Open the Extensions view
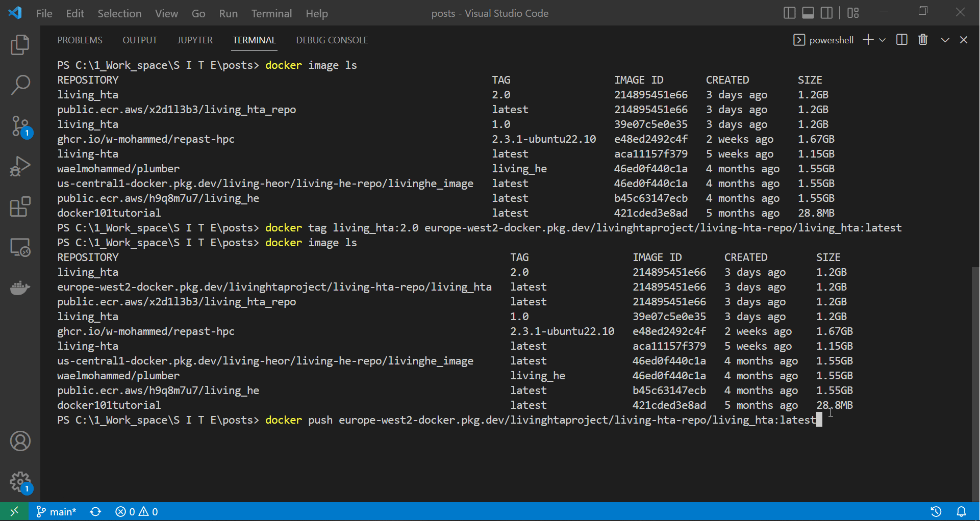 pyautogui.click(x=20, y=207)
